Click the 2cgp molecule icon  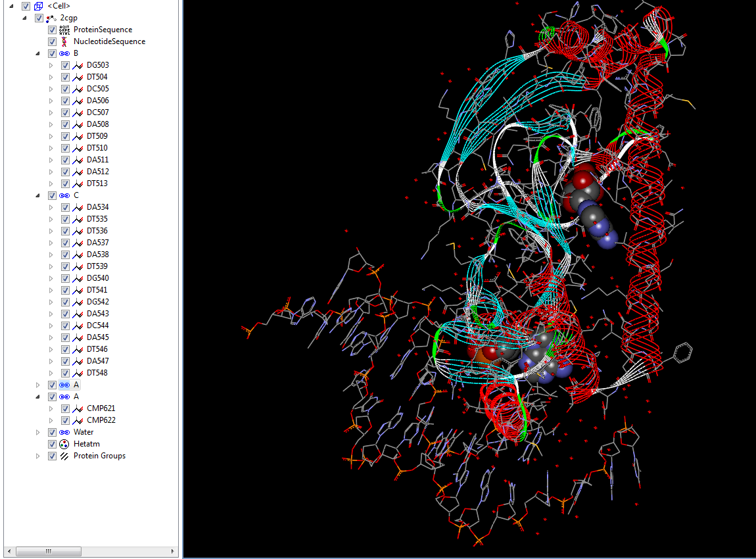click(x=51, y=18)
